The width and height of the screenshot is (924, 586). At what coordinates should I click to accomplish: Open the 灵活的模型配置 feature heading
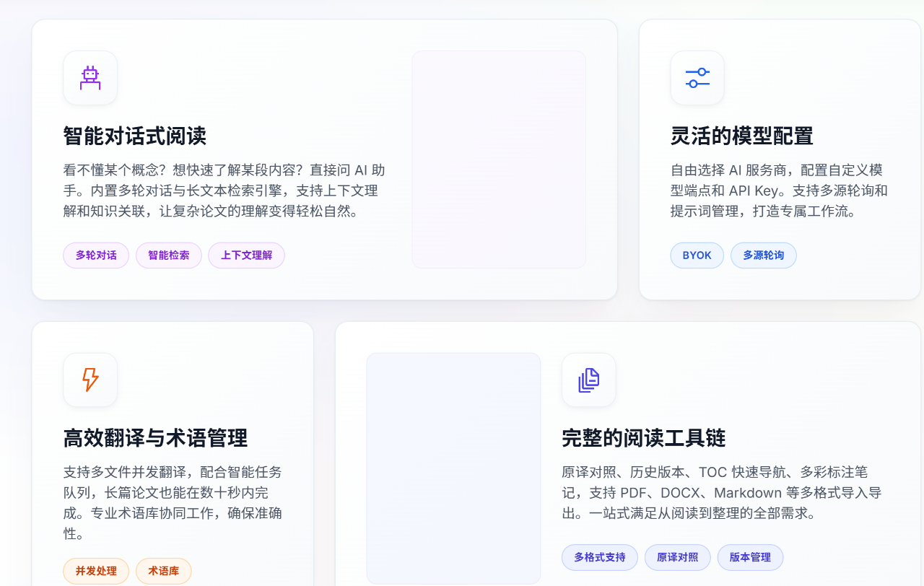pos(742,136)
